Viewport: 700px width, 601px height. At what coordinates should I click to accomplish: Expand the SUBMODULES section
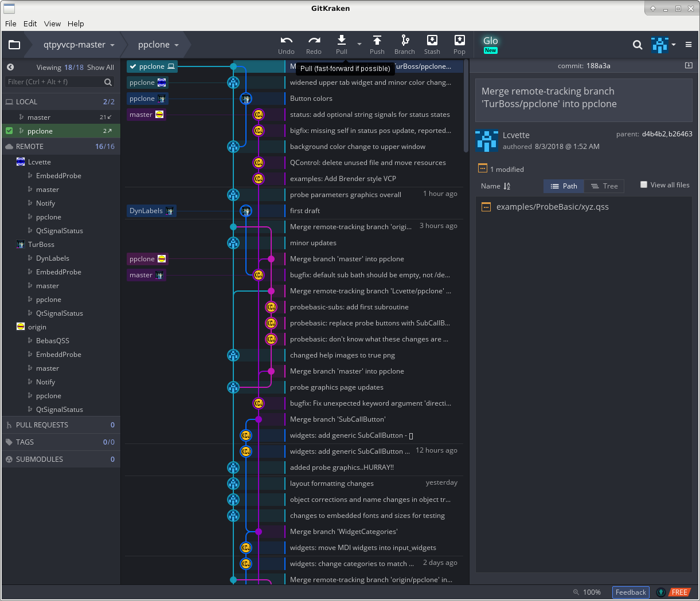61,459
